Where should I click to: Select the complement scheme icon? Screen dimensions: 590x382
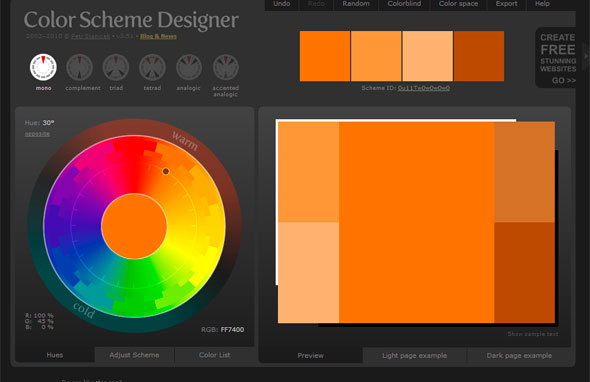point(79,67)
